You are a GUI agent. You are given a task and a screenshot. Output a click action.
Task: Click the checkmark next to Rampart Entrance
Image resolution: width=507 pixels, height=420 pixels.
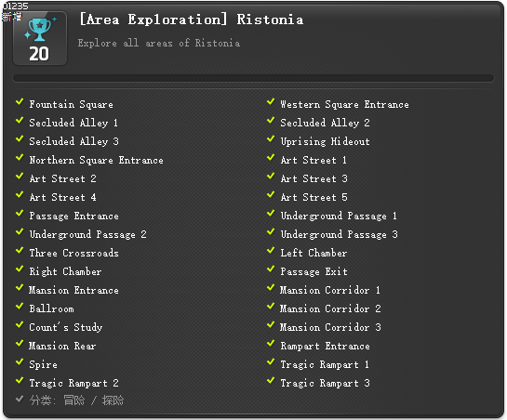tap(271, 344)
